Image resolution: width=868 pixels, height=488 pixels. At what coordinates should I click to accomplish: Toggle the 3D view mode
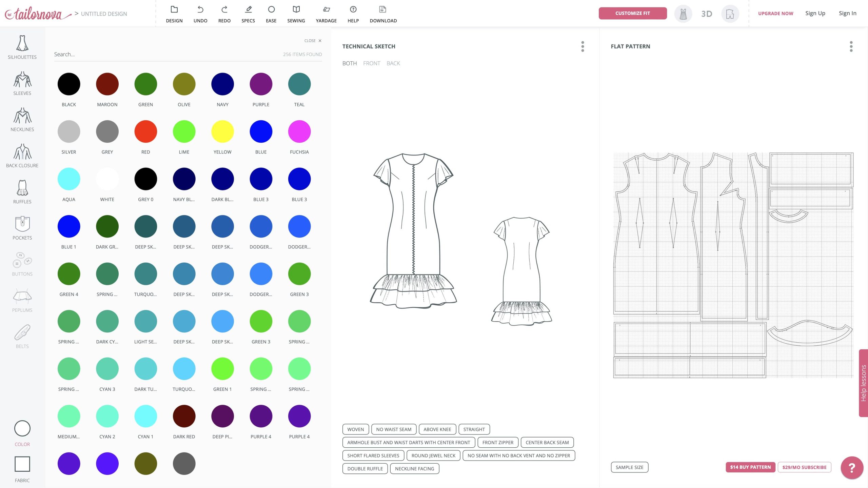click(707, 14)
